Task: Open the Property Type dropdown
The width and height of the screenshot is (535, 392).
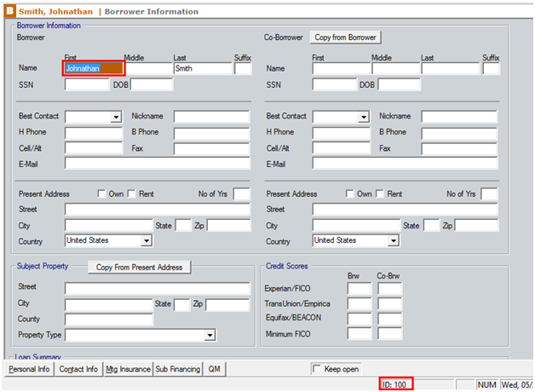Action: tap(210, 336)
